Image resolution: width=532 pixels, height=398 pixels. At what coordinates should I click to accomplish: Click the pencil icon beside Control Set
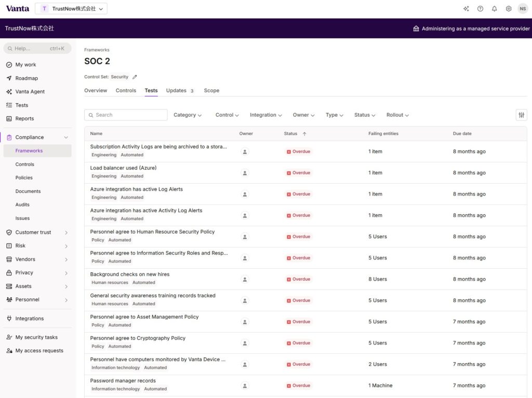(135, 77)
